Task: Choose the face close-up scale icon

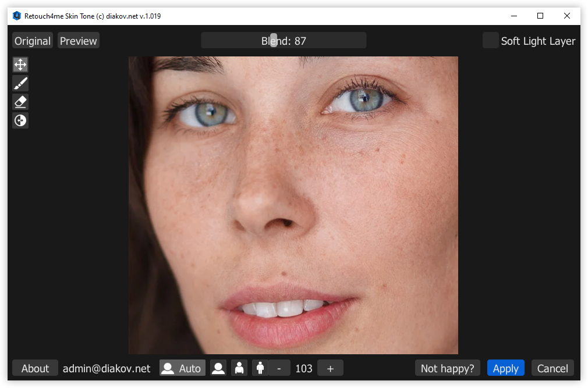Action: (x=218, y=368)
